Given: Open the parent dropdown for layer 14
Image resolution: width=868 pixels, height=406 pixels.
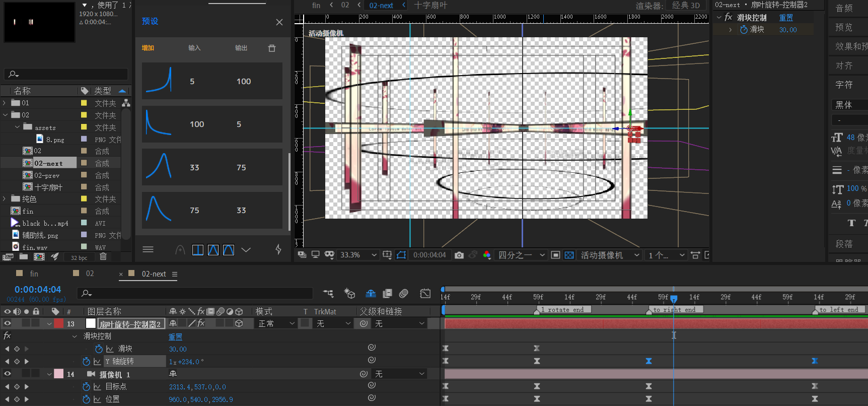Looking at the screenshot, I should pyautogui.click(x=400, y=374).
